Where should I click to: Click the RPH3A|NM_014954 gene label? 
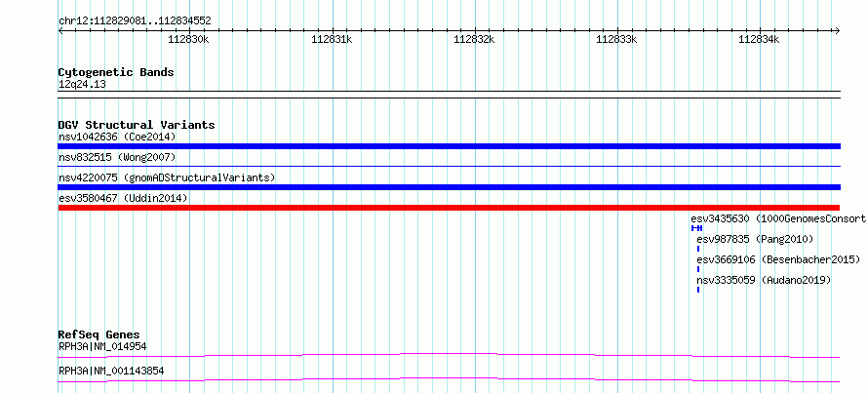[102, 346]
